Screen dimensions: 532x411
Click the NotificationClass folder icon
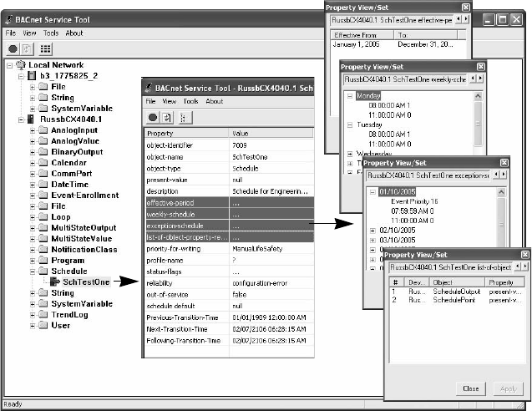43,250
